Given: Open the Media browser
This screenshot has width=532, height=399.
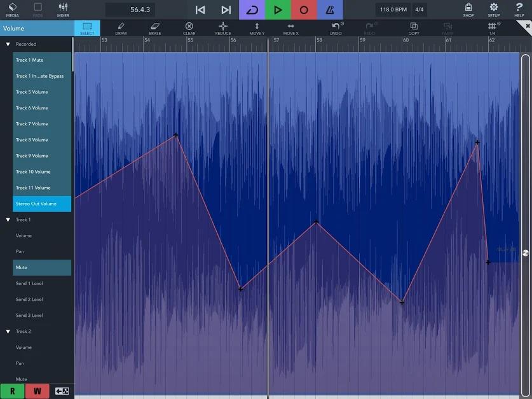Looking at the screenshot, I should coord(13,10).
